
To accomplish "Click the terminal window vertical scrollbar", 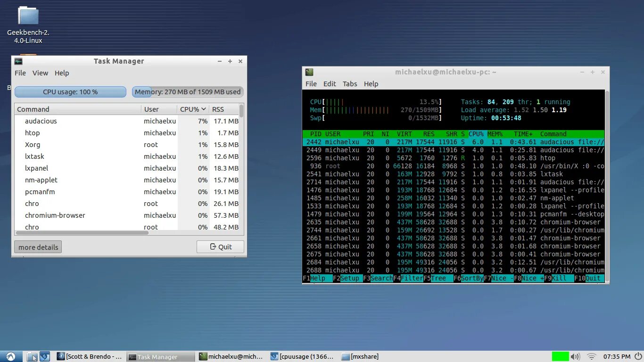I will pos(607,186).
